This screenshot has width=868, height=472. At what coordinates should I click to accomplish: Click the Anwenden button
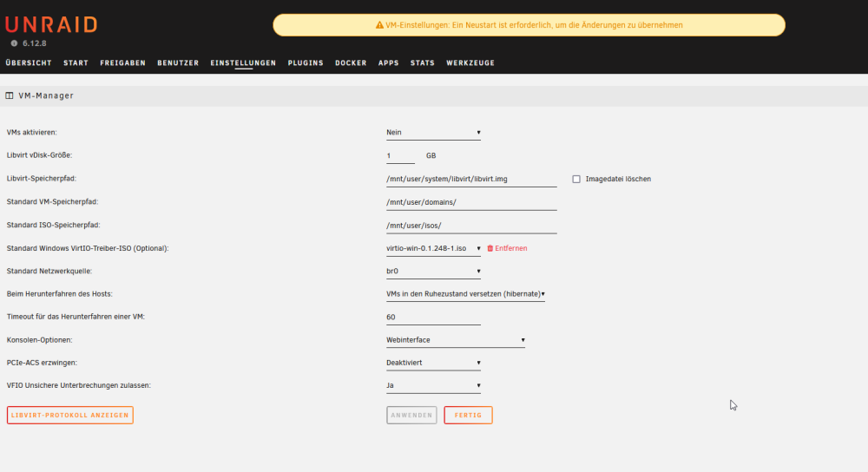pyautogui.click(x=411, y=415)
